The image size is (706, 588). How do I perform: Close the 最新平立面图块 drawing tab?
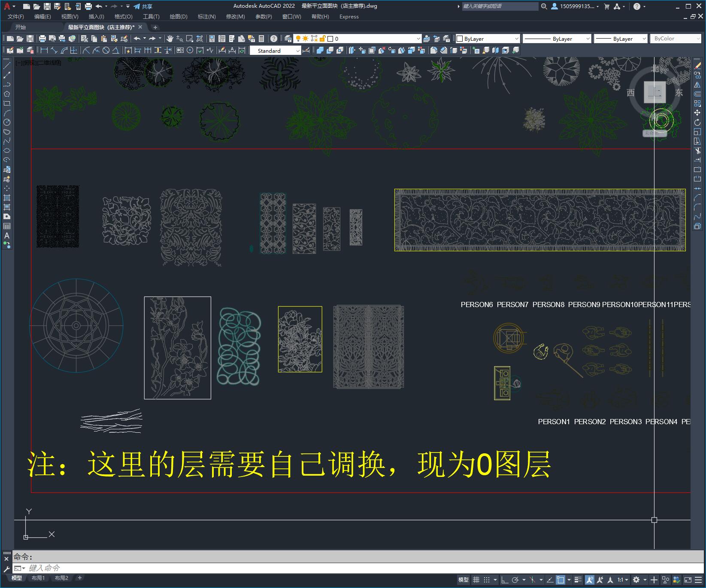pyautogui.click(x=140, y=27)
